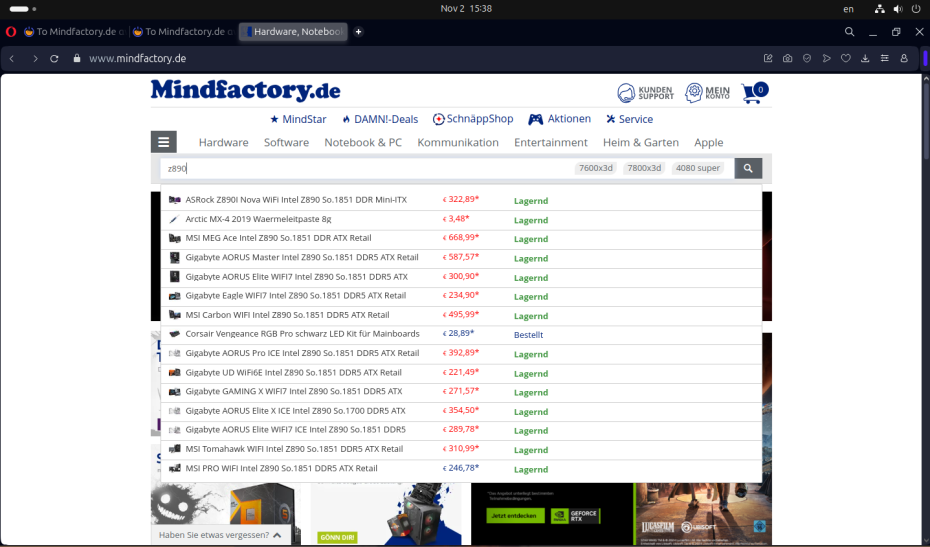This screenshot has height=547, width=930.
Task: Click the en keyboard language indicator
Action: (849, 9)
